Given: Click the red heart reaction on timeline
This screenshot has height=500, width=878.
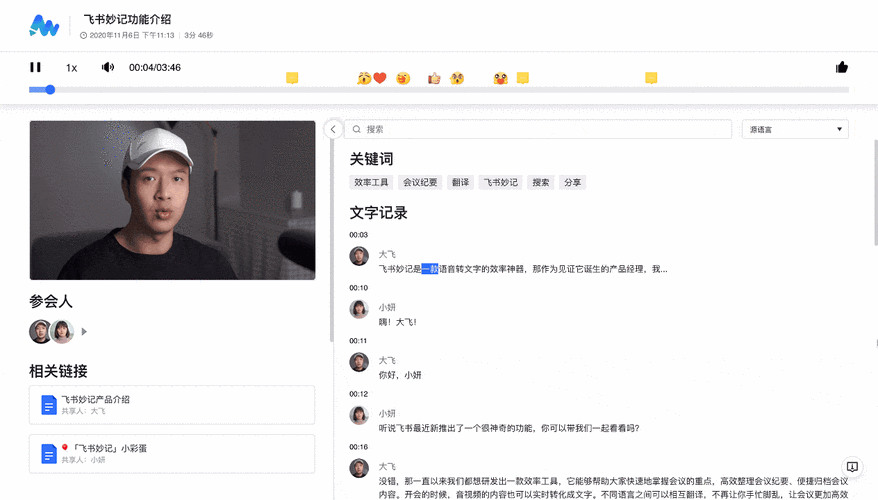Looking at the screenshot, I should pyautogui.click(x=380, y=78).
